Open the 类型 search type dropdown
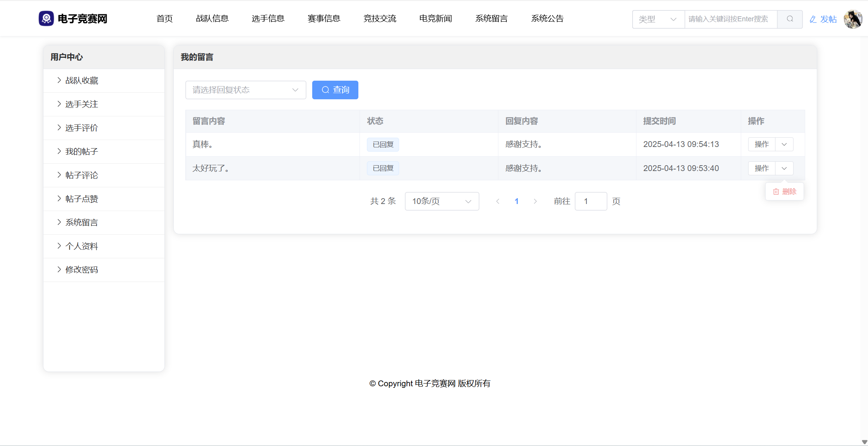The image size is (868, 446). click(658, 19)
